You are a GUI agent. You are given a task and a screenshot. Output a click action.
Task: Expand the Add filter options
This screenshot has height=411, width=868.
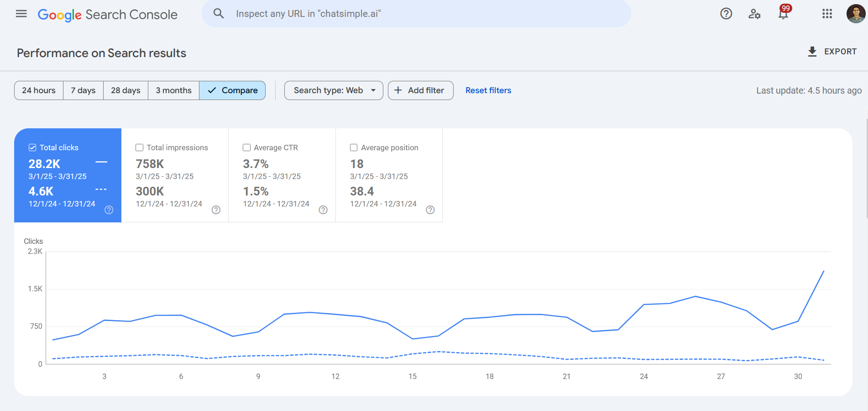[x=420, y=90]
